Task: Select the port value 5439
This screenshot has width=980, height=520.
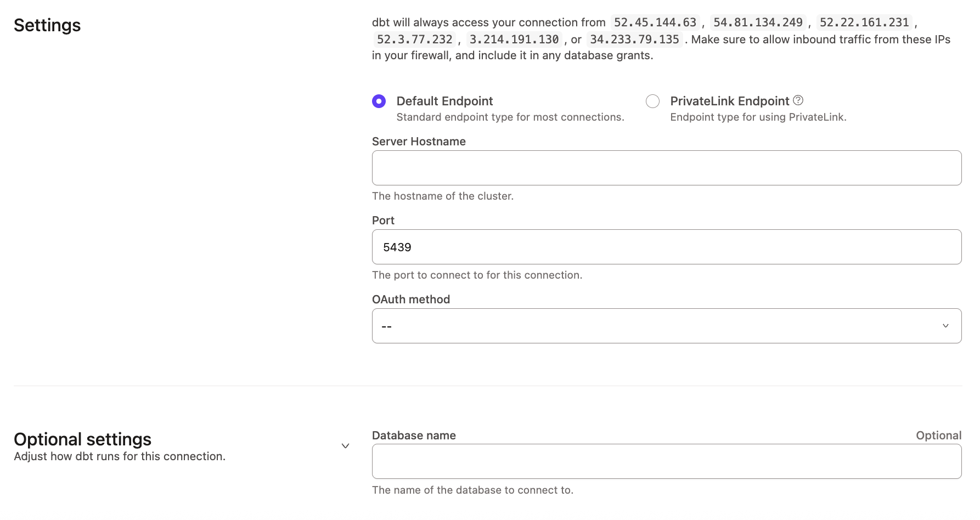Action: [397, 247]
